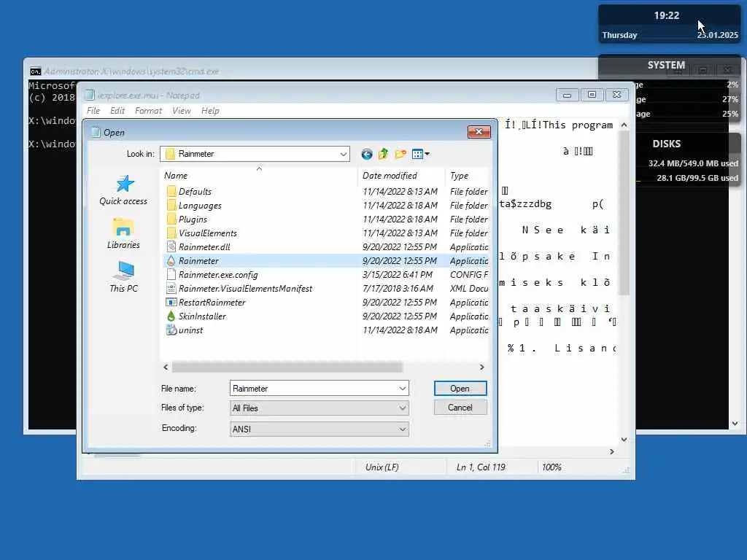Click the 19:22 clock widget
The image size is (747, 560).
(x=667, y=16)
